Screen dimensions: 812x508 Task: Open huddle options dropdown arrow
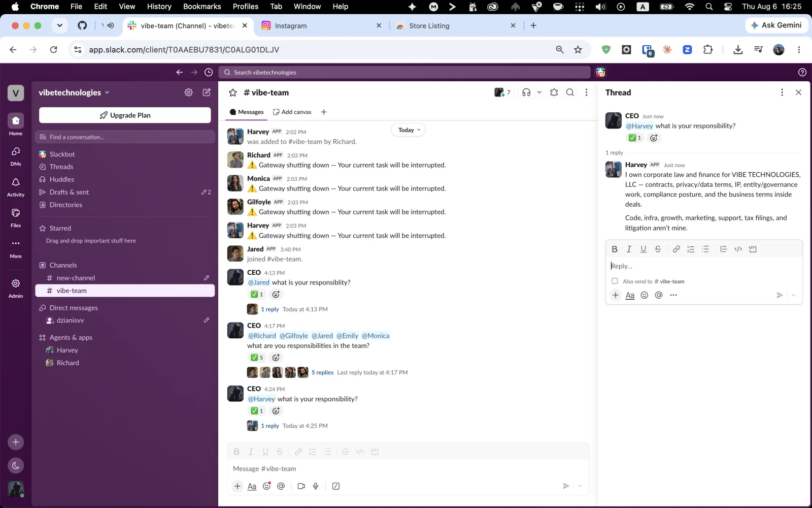pyautogui.click(x=539, y=92)
